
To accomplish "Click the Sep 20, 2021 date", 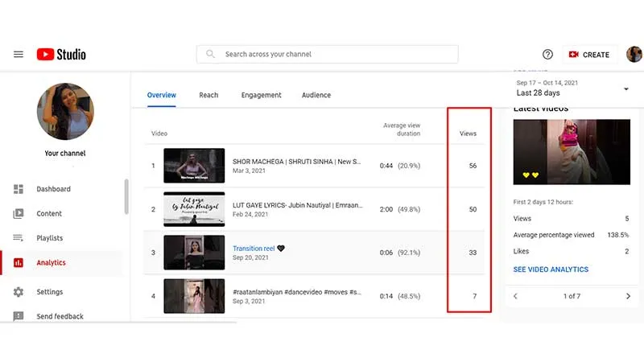I will click(250, 257).
